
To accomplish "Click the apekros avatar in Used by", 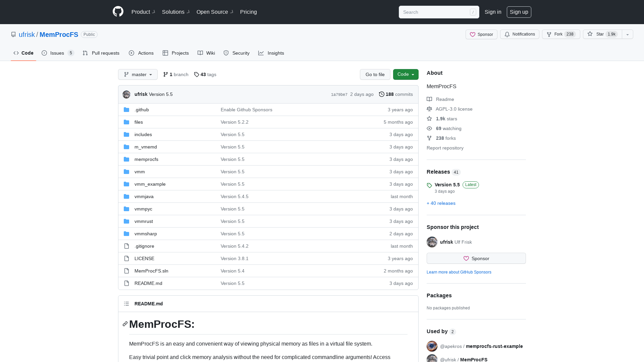I will click(x=432, y=346).
